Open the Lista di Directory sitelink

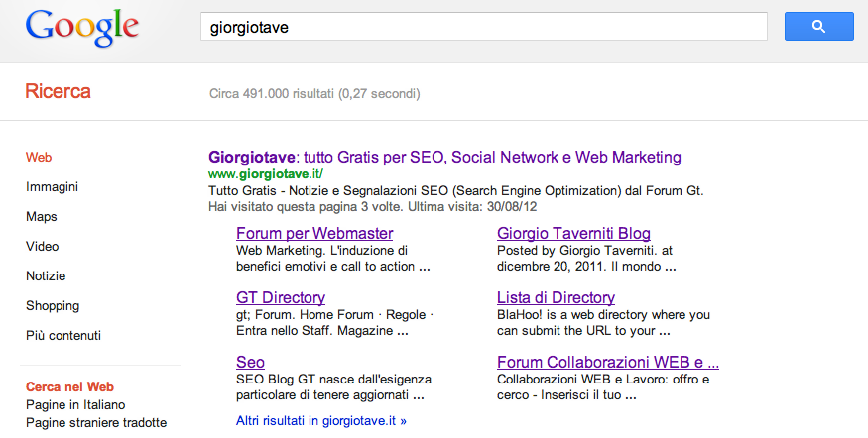556,297
